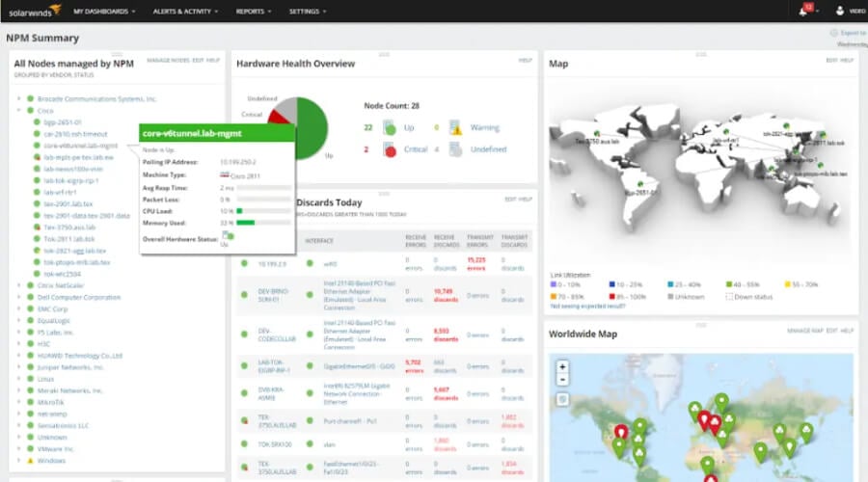Open the Meraki Networks vendor entry

69,390
